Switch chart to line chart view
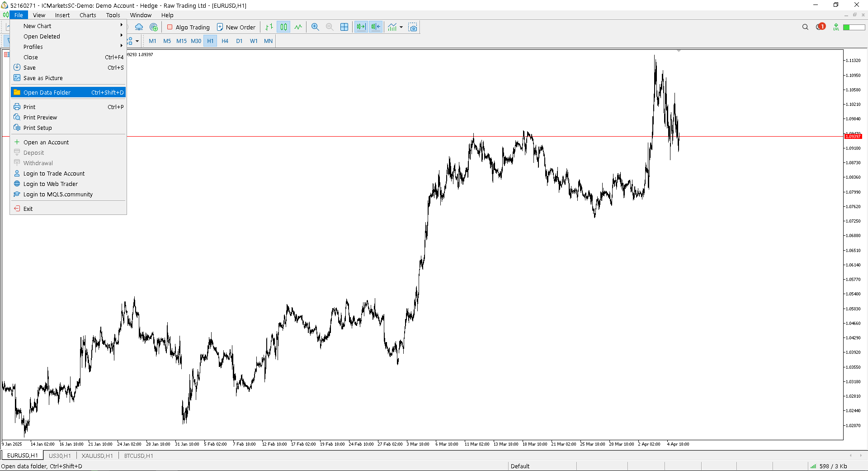The width and height of the screenshot is (868, 471). [298, 27]
